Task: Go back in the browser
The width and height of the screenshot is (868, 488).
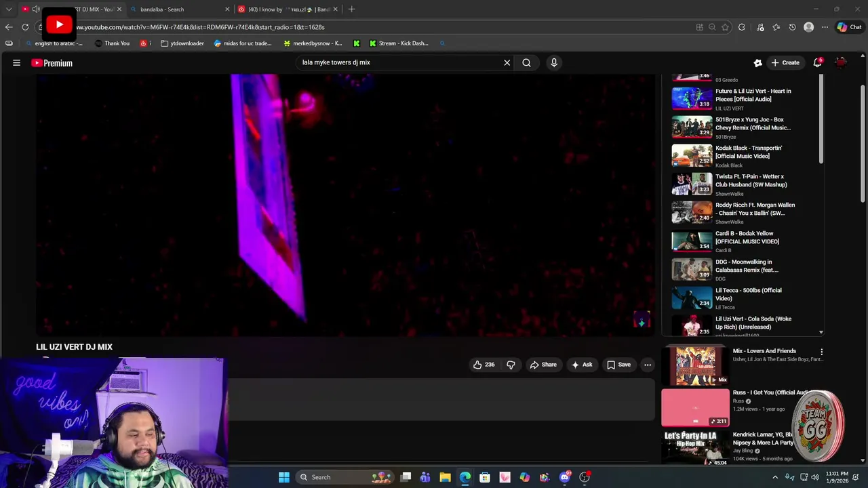Action: 9,27
